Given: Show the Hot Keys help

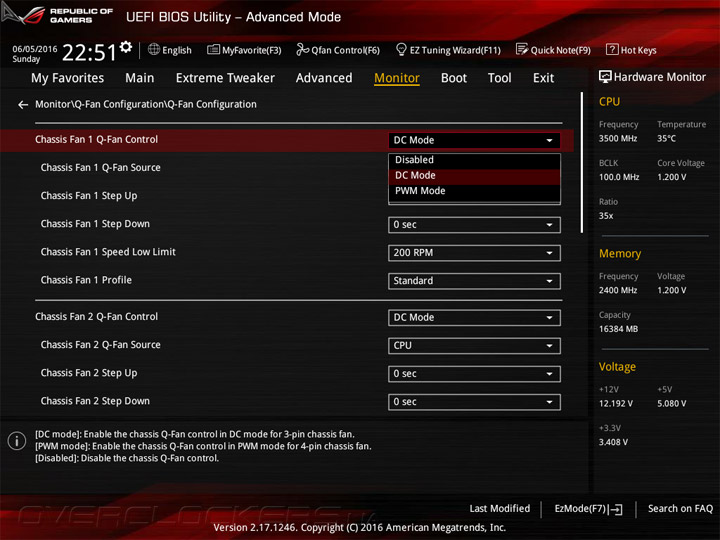Looking at the screenshot, I should (x=631, y=50).
